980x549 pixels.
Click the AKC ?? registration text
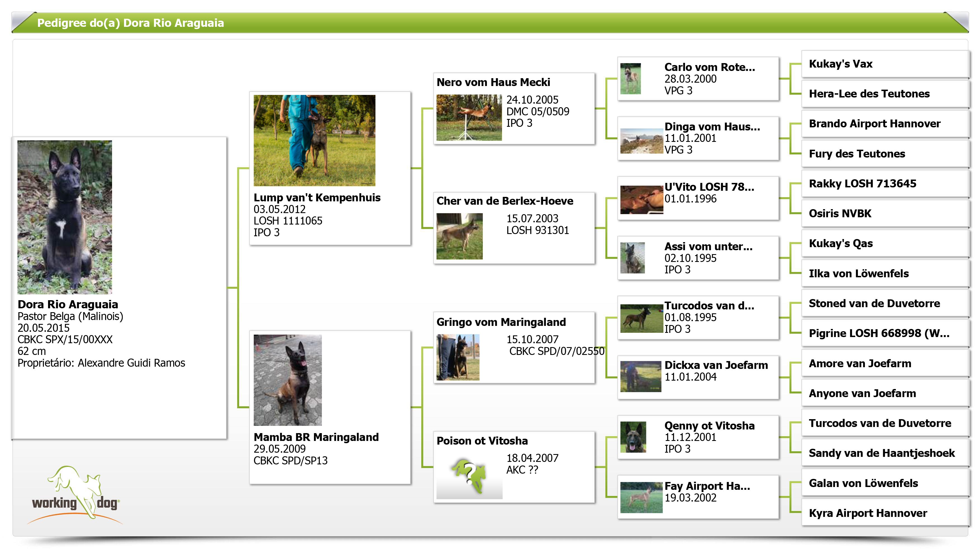pyautogui.click(x=522, y=469)
